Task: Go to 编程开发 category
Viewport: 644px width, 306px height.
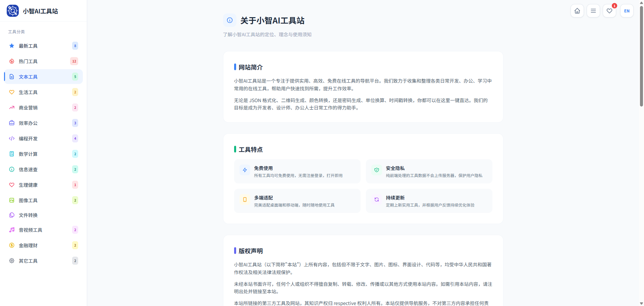Action: pyautogui.click(x=43, y=138)
